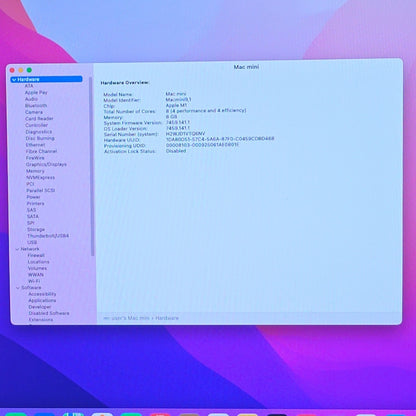Open Firewall under Network

tap(36, 255)
